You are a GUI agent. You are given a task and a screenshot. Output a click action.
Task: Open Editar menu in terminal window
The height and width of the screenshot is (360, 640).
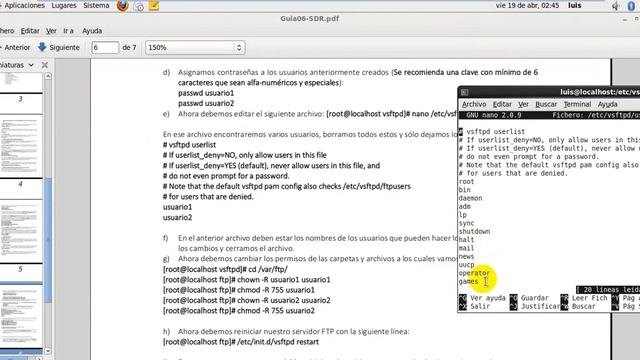pos(502,104)
